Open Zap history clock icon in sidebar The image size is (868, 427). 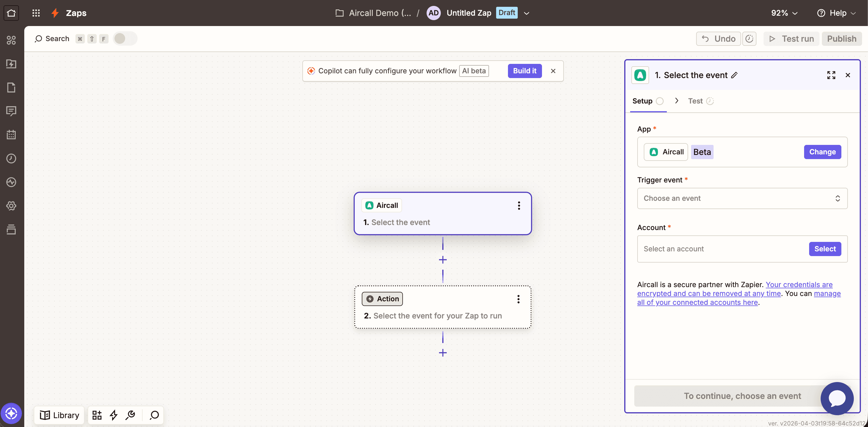(11, 158)
